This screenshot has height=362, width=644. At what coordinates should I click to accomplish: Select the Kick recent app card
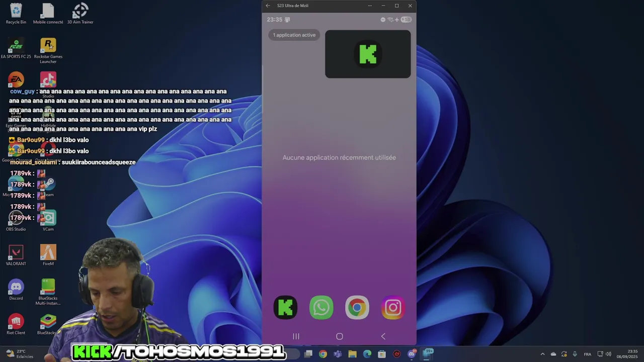click(x=368, y=54)
